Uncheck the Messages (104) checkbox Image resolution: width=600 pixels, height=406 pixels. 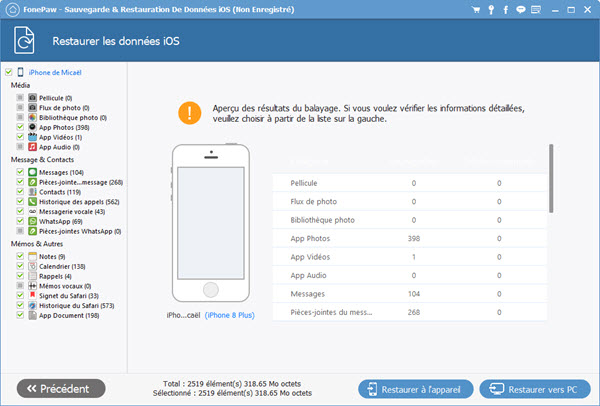tap(20, 172)
